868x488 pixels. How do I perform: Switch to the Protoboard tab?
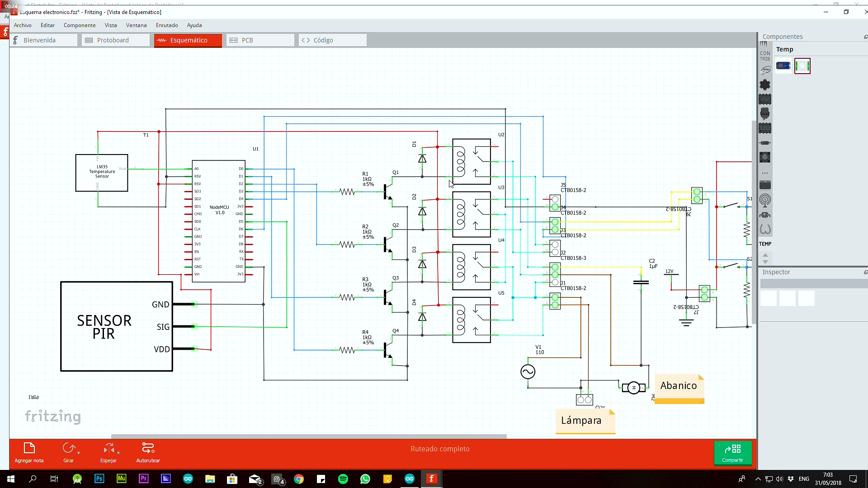click(x=116, y=40)
